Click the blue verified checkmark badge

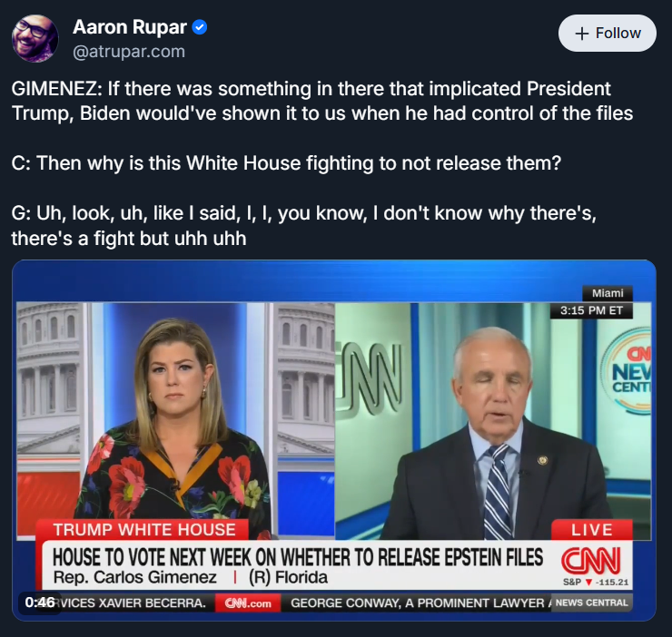(x=199, y=27)
